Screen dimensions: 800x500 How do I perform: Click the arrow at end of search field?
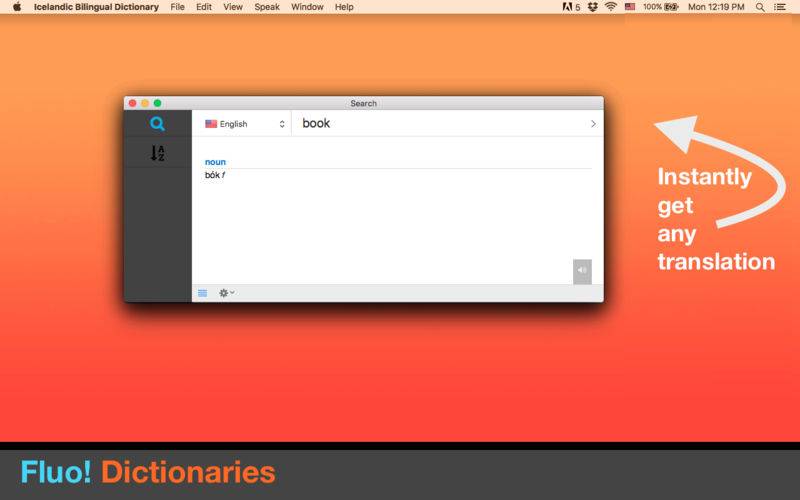tap(593, 124)
